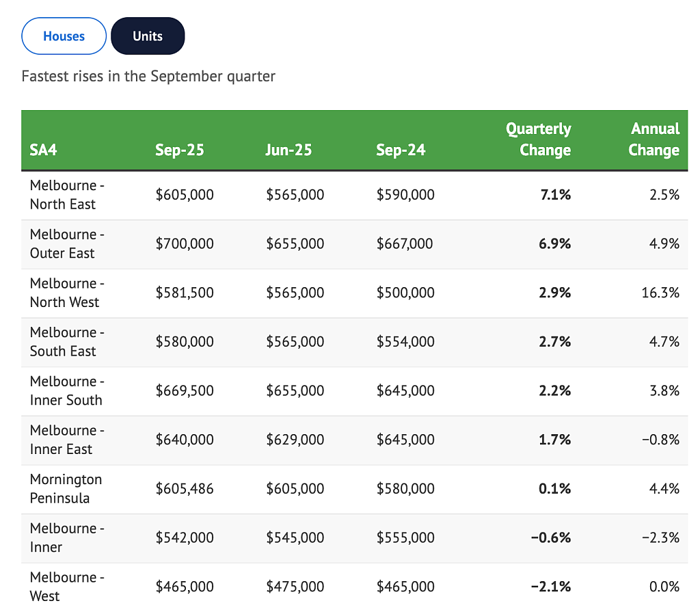Select the Melbourne - North East row

point(355,195)
